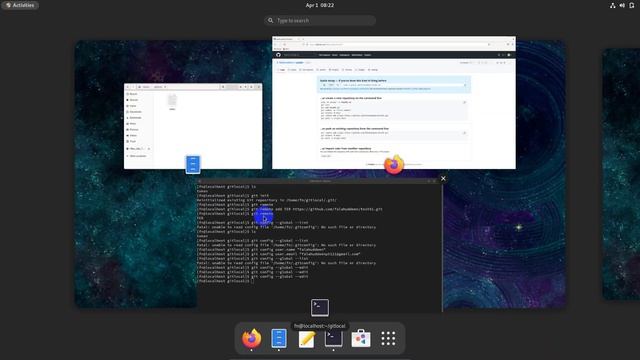Open network status in top bar
Viewport: 640px width, 360px height.
pos(613,5)
